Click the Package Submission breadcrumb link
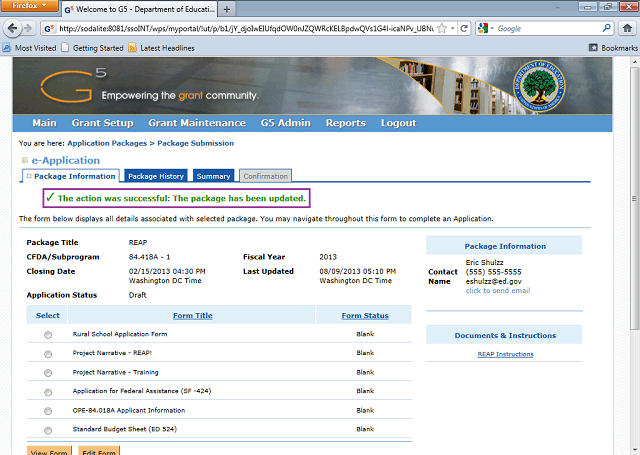Screen dimensions: 640x455 point(196,143)
